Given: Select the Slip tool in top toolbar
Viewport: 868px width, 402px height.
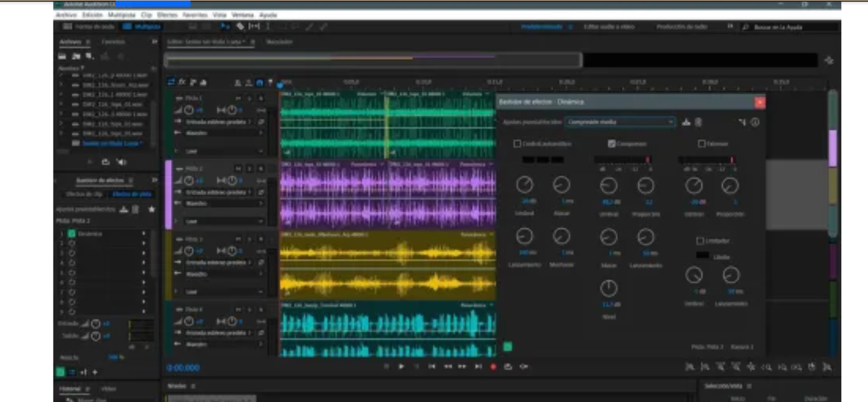Looking at the screenshot, I should [254, 27].
